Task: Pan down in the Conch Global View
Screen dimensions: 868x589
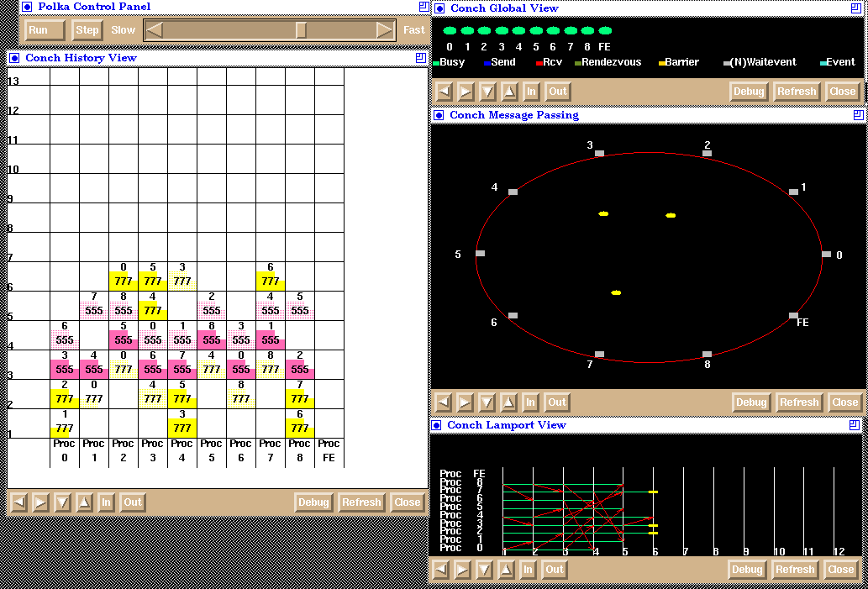Action: point(487,92)
